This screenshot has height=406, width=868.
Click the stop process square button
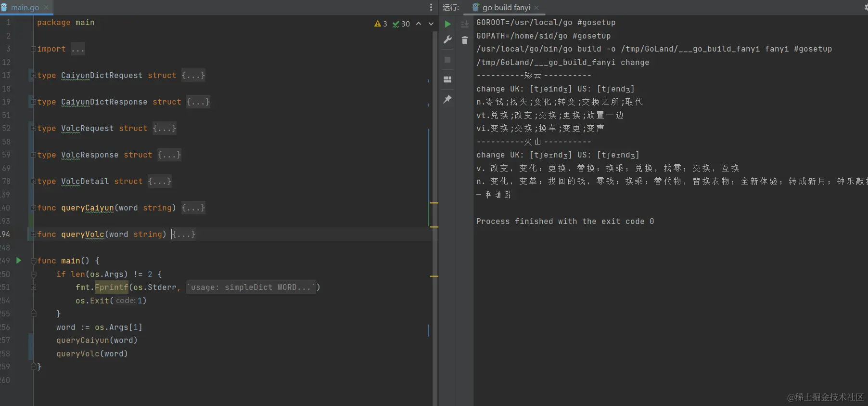click(447, 60)
